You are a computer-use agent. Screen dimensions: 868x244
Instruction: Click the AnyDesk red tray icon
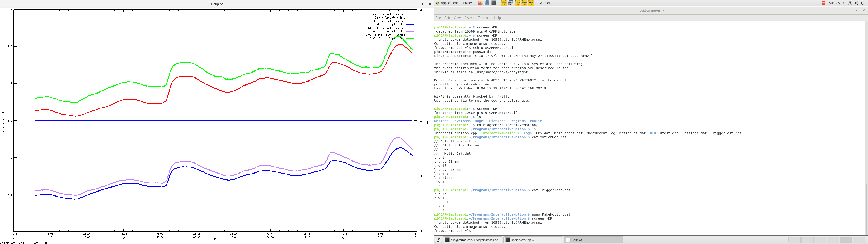(823, 3)
